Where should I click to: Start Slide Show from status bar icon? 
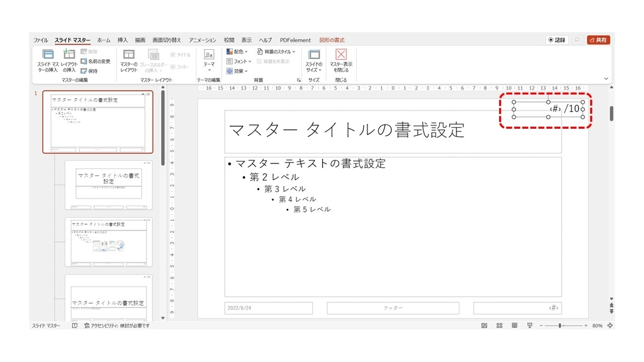530,326
